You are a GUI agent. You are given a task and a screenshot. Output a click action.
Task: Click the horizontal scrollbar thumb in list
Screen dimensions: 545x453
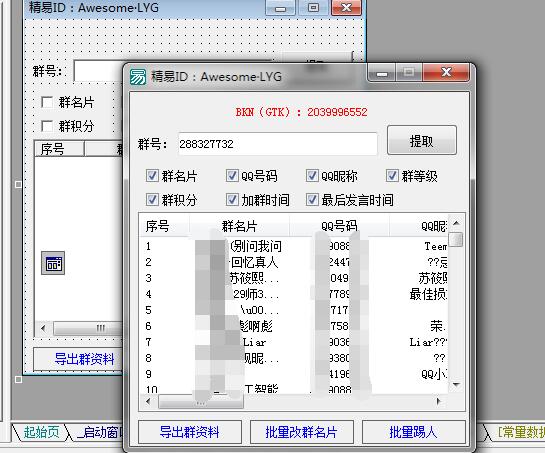[201, 402]
